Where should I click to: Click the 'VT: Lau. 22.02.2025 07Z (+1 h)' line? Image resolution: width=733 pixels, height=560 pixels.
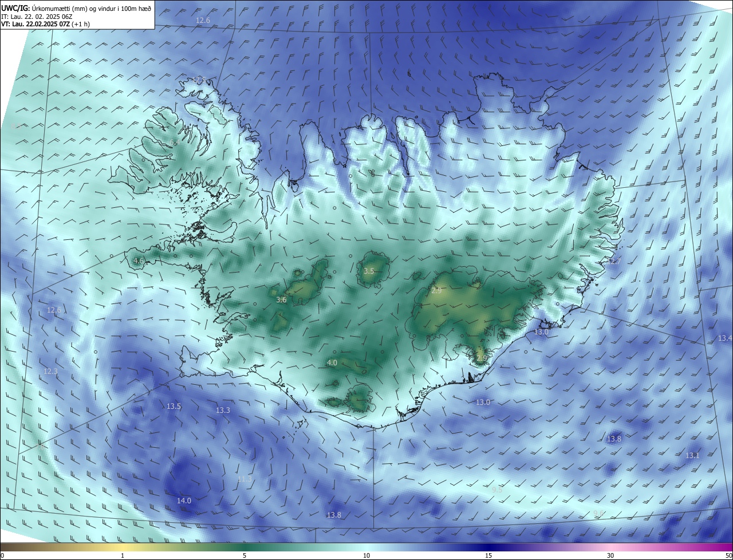pyautogui.click(x=45, y=25)
